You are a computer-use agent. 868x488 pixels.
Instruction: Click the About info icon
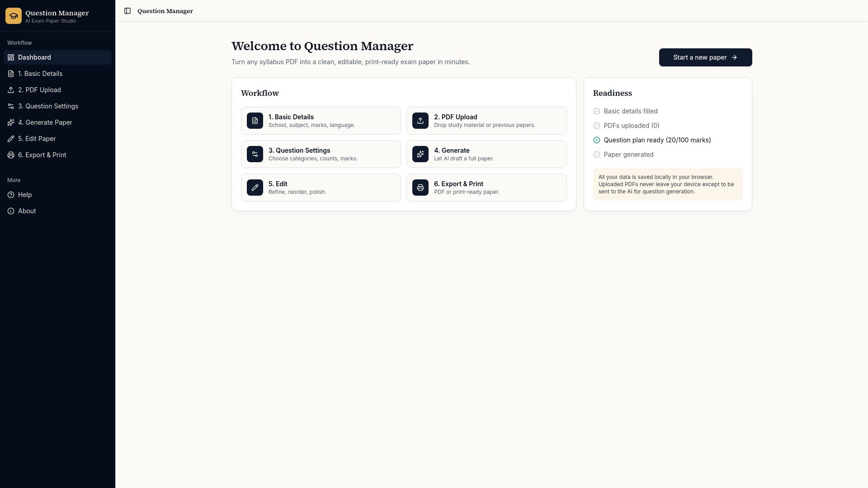pyautogui.click(x=11, y=211)
